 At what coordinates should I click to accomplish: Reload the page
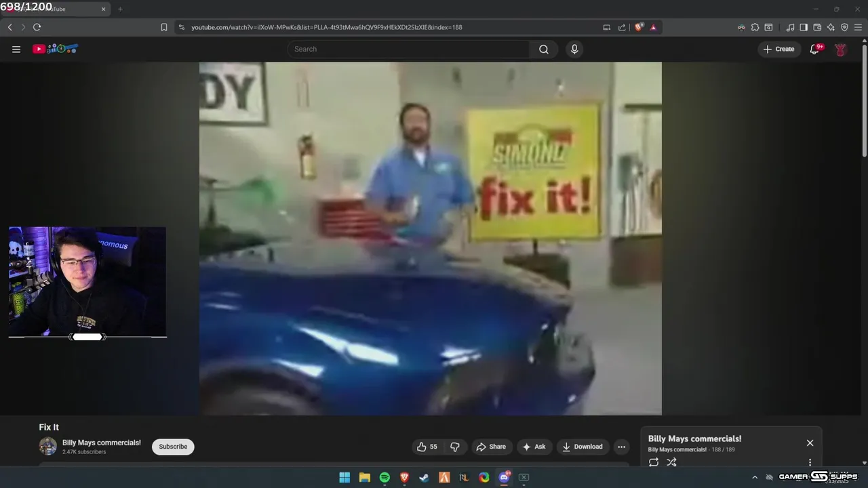click(x=37, y=27)
